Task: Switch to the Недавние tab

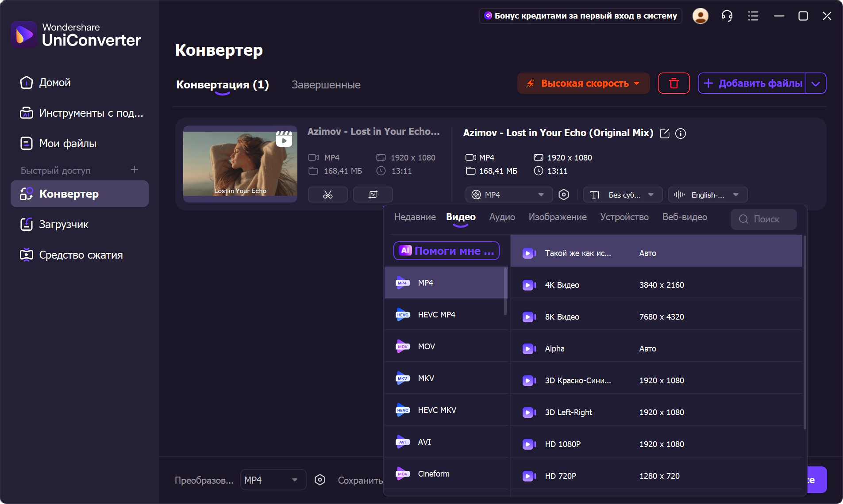Action: [415, 217]
